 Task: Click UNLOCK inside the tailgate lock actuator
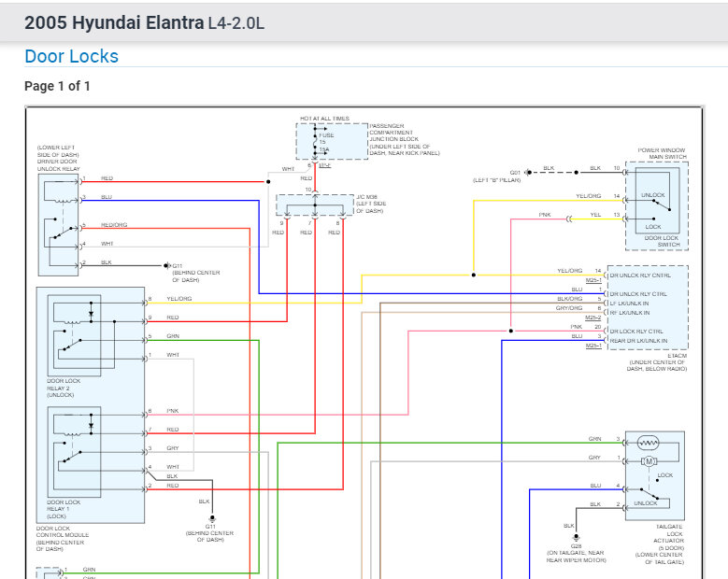[x=646, y=503]
